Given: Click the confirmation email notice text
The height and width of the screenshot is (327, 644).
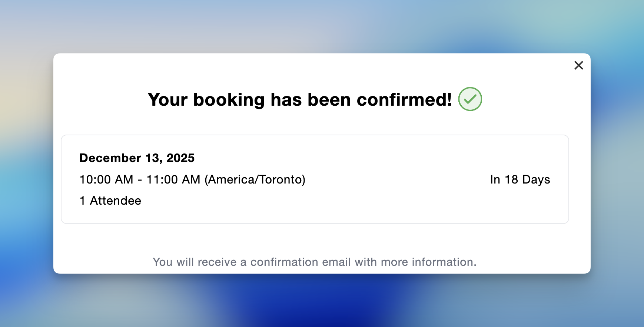Looking at the screenshot, I should click(315, 262).
